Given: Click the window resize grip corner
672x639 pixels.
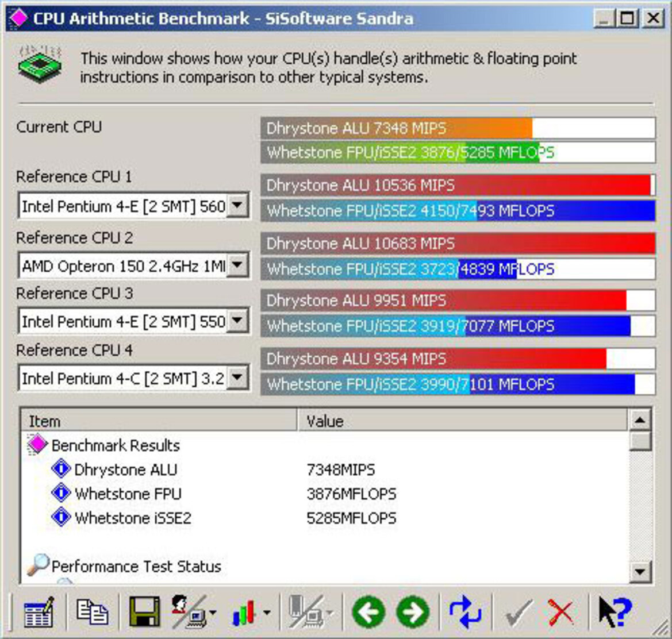Looking at the screenshot, I should (661, 629).
